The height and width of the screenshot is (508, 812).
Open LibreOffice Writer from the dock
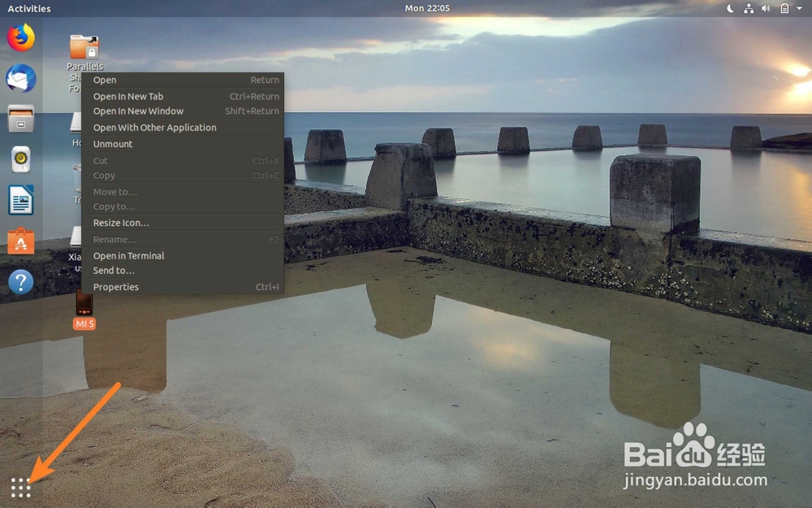coord(20,201)
